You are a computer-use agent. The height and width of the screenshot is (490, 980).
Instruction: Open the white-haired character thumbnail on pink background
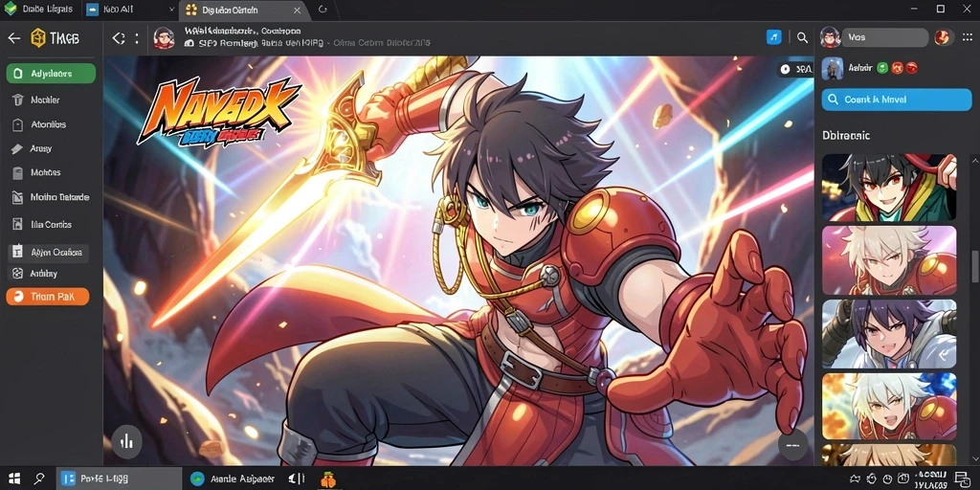(889, 260)
